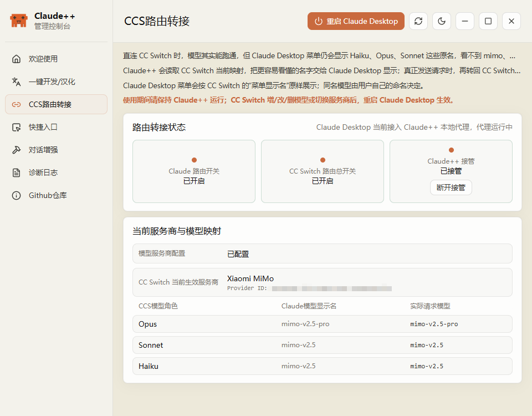
Task: Open the Github仓库 link in sidebar
Action: [x=57, y=195]
